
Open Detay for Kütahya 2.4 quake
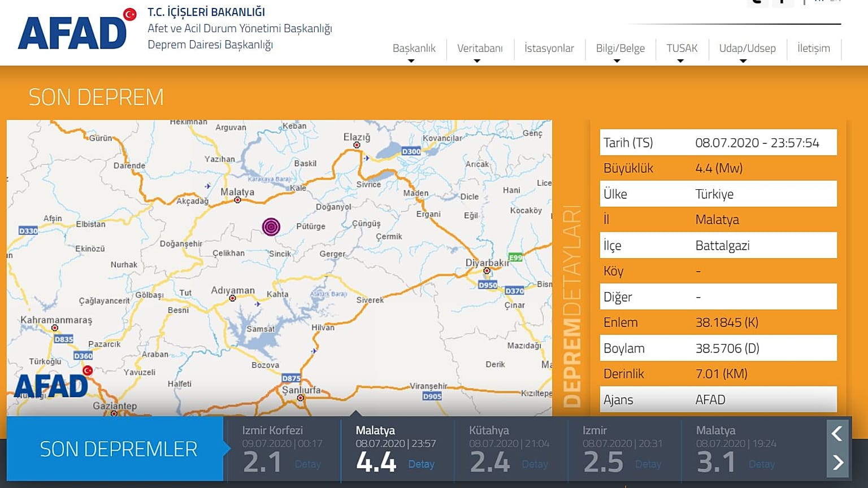(x=535, y=464)
